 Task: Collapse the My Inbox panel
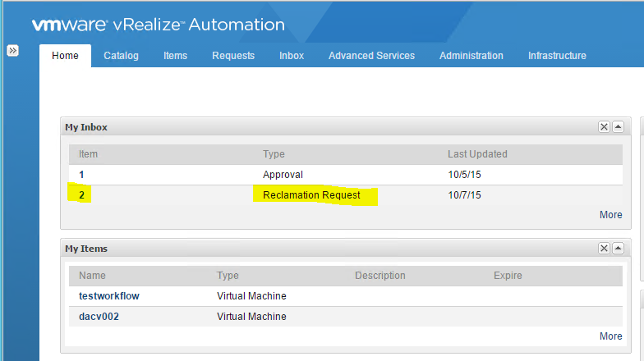tap(618, 126)
